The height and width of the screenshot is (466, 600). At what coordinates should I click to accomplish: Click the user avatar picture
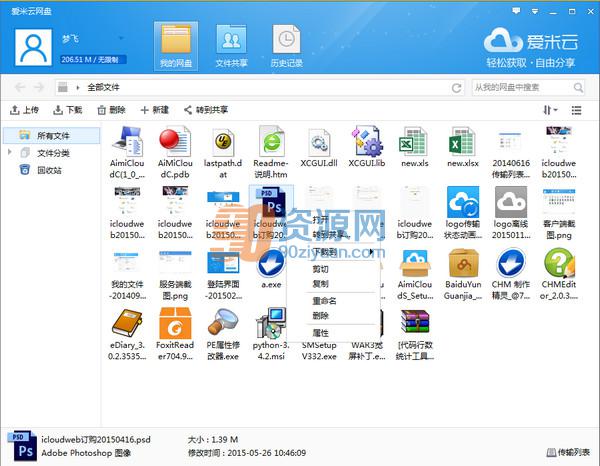click(x=33, y=47)
